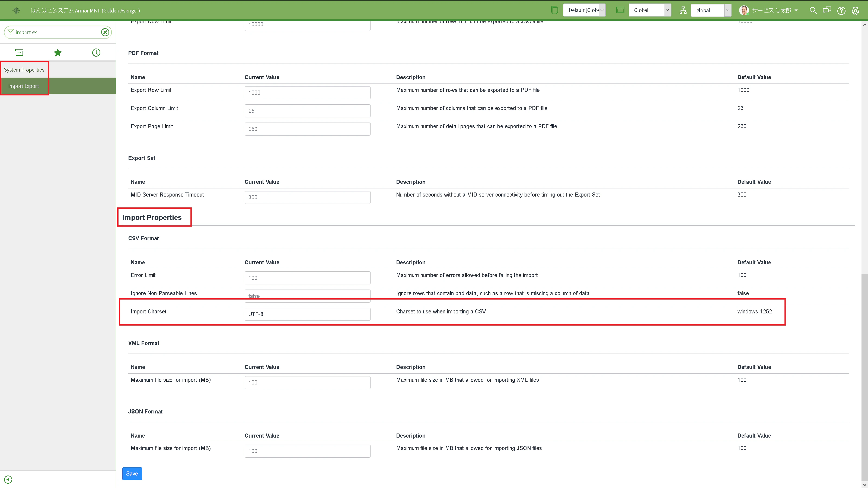Click the XML Maximum file size field
Image resolution: width=868 pixels, height=488 pixels.
pos(307,382)
